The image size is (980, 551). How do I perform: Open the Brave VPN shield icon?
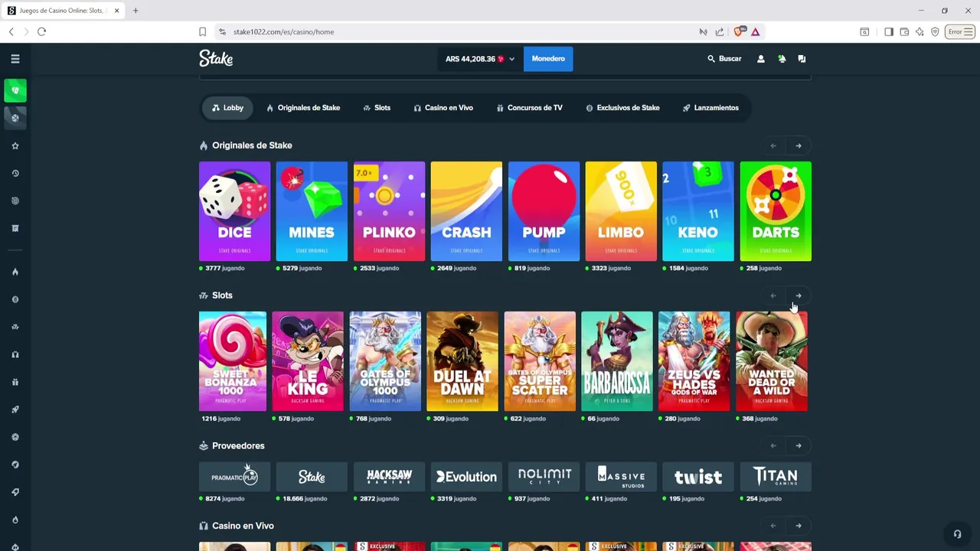(x=935, y=31)
